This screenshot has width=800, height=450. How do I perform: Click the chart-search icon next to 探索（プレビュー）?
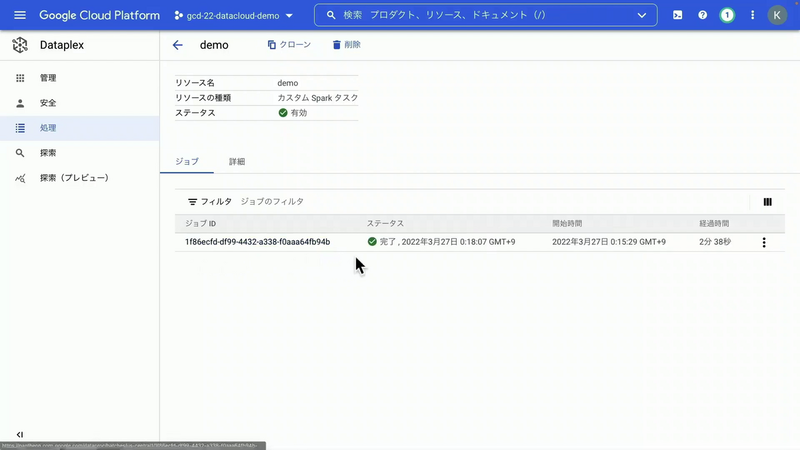(x=20, y=178)
